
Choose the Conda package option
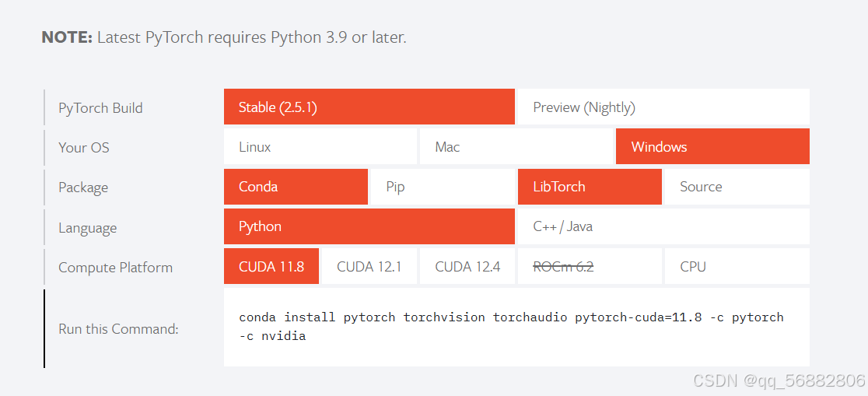click(296, 187)
